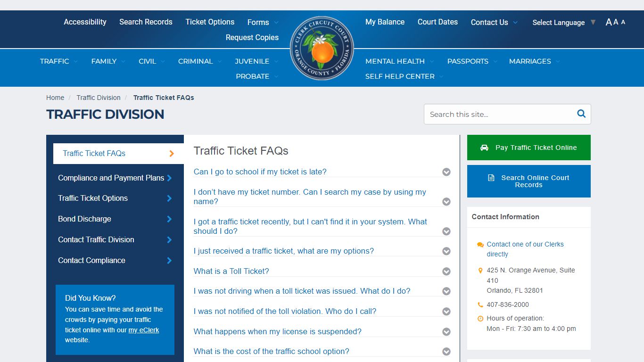The height and width of the screenshot is (362, 644).
Task: Open the JUVENILE menu
Action: click(257, 61)
